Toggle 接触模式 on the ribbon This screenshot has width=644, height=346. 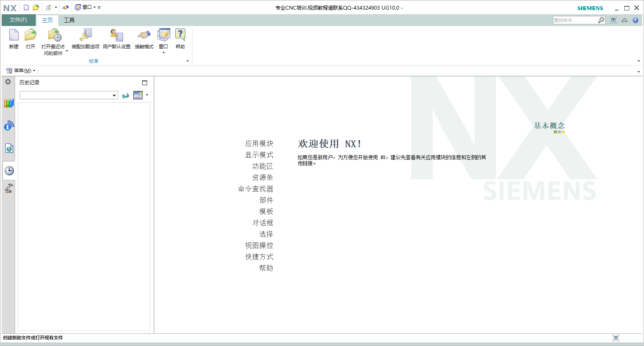[143, 40]
